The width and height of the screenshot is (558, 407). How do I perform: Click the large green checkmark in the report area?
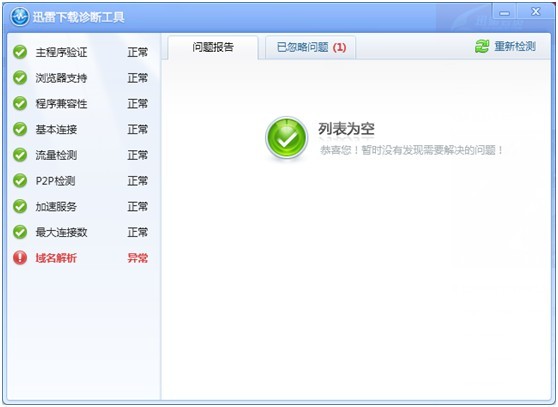tap(286, 138)
